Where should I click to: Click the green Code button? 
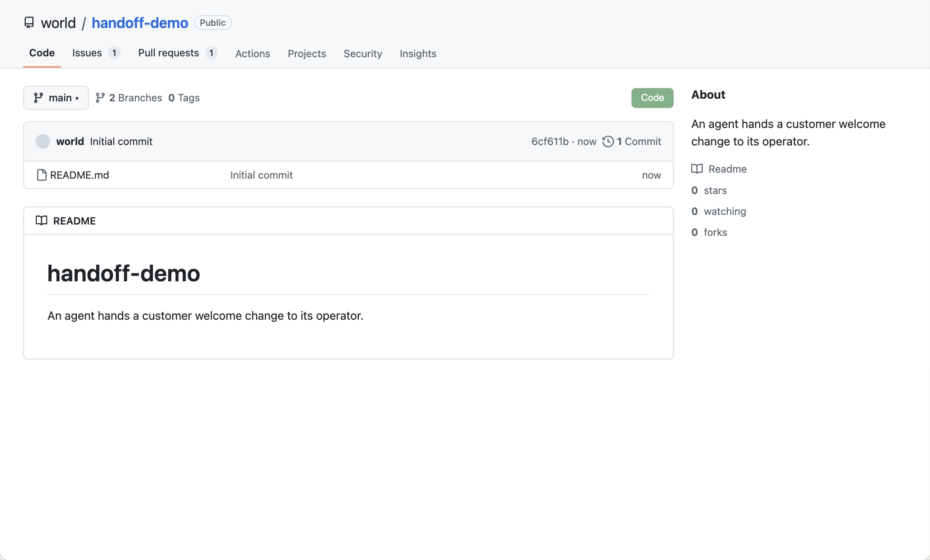pyautogui.click(x=652, y=98)
